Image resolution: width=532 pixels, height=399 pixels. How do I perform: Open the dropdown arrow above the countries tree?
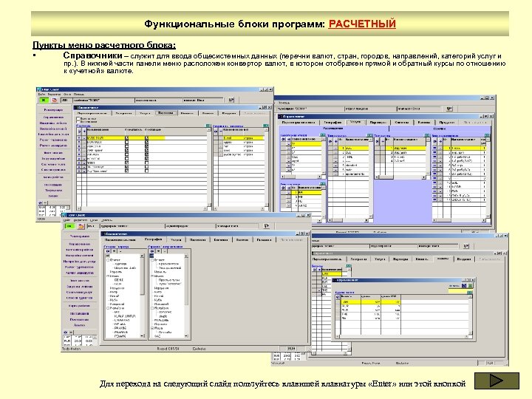click(x=114, y=251)
